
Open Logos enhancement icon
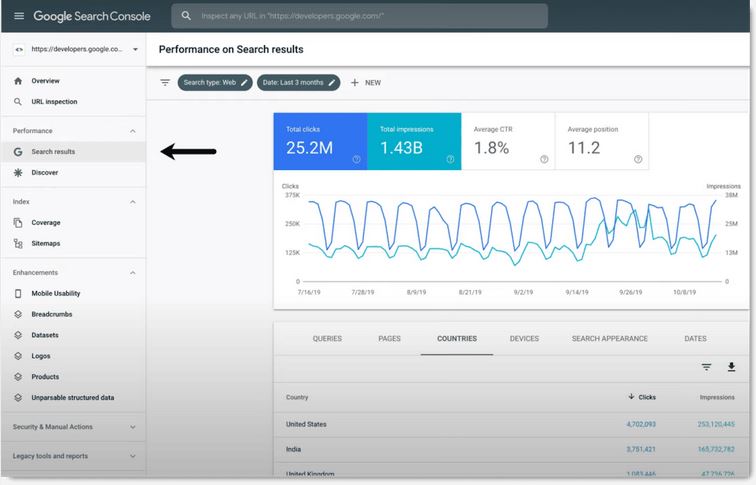(x=18, y=356)
